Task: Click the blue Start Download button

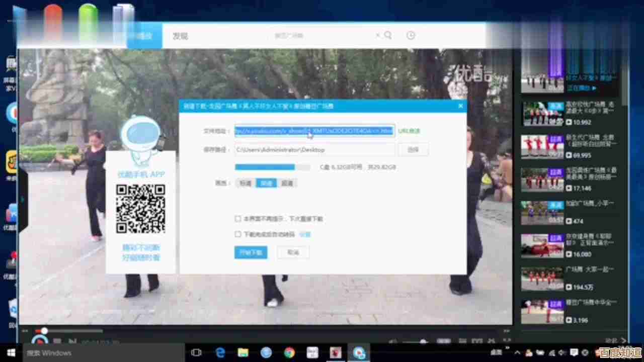Action: (x=251, y=252)
